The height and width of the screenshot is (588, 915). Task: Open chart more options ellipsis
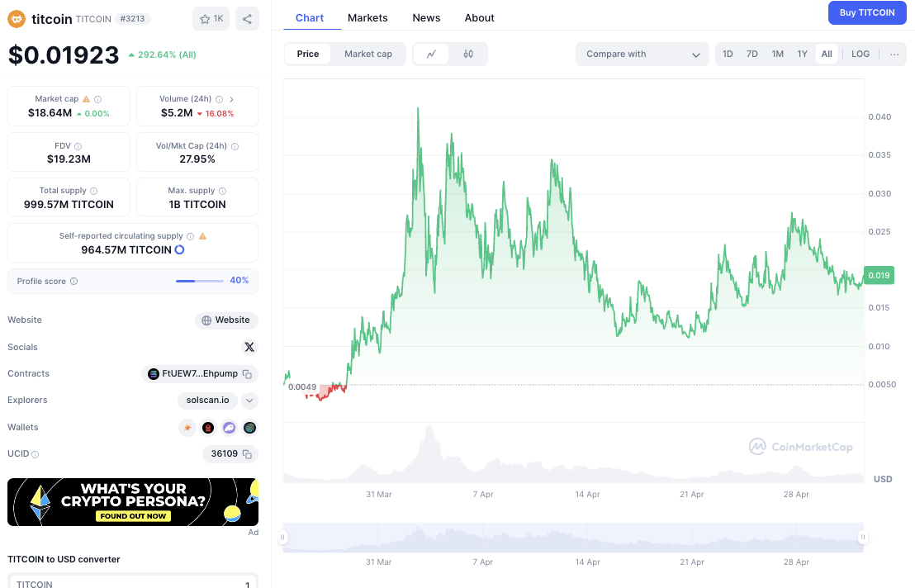coord(894,55)
